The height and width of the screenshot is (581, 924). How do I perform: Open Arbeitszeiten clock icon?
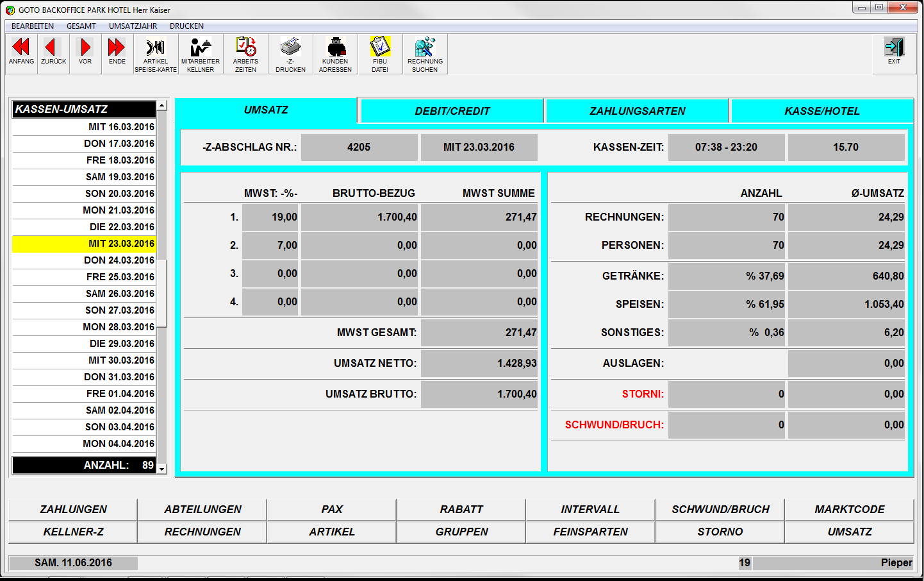click(245, 54)
